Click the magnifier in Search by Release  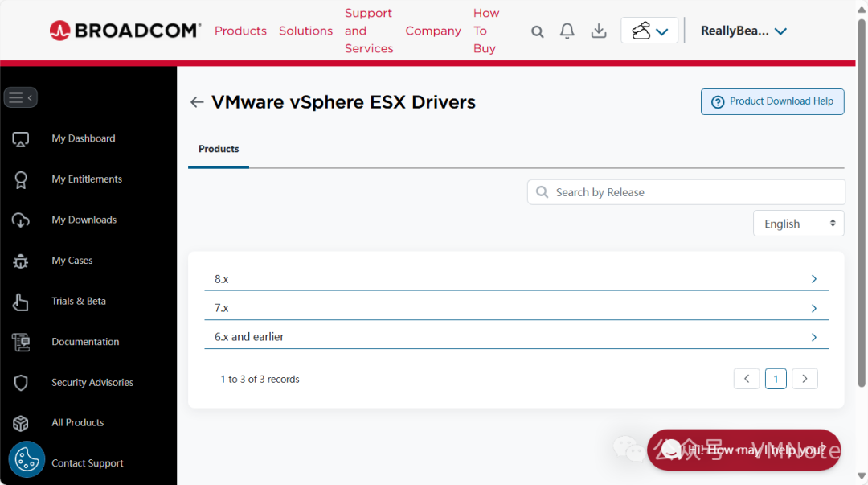pos(542,191)
